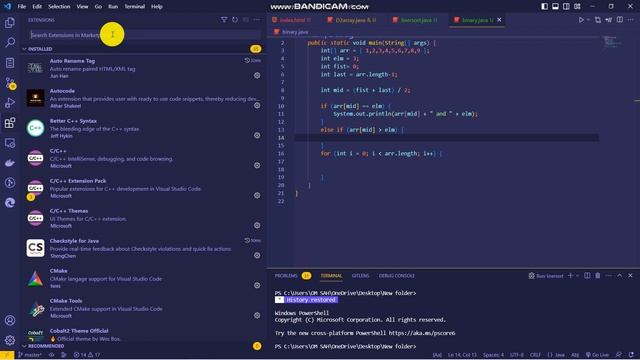Open Extensions panel more actions menu

pyautogui.click(x=257, y=20)
